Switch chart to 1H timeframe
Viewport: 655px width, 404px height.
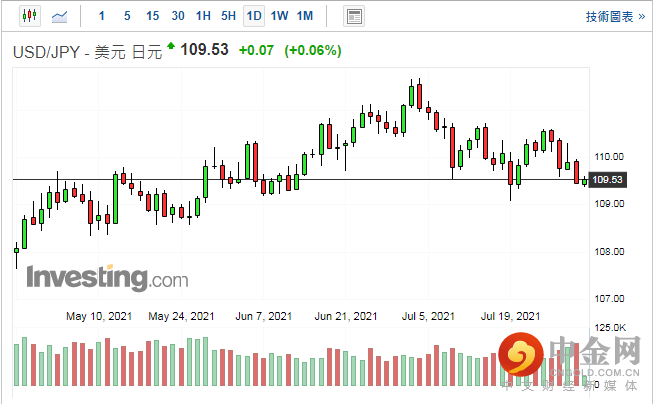pos(203,16)
